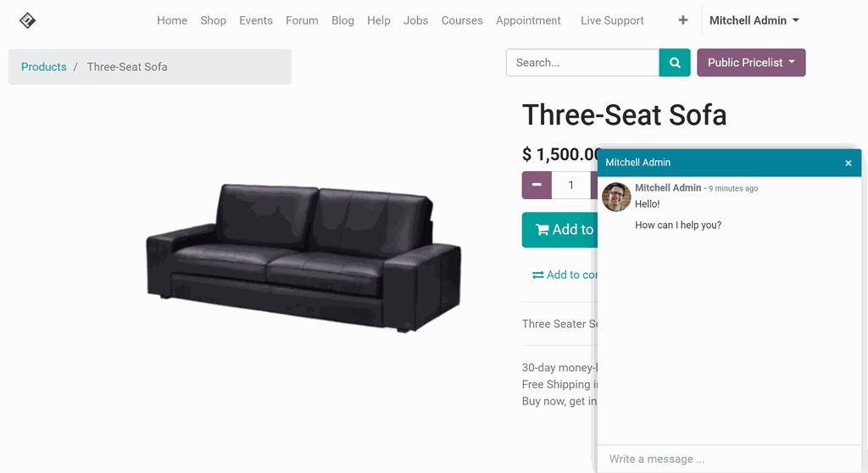Image resolution: width=868 pixels, height=473 pixels.
Task: Click the website logo icon
Action: (x=27, y=20)
